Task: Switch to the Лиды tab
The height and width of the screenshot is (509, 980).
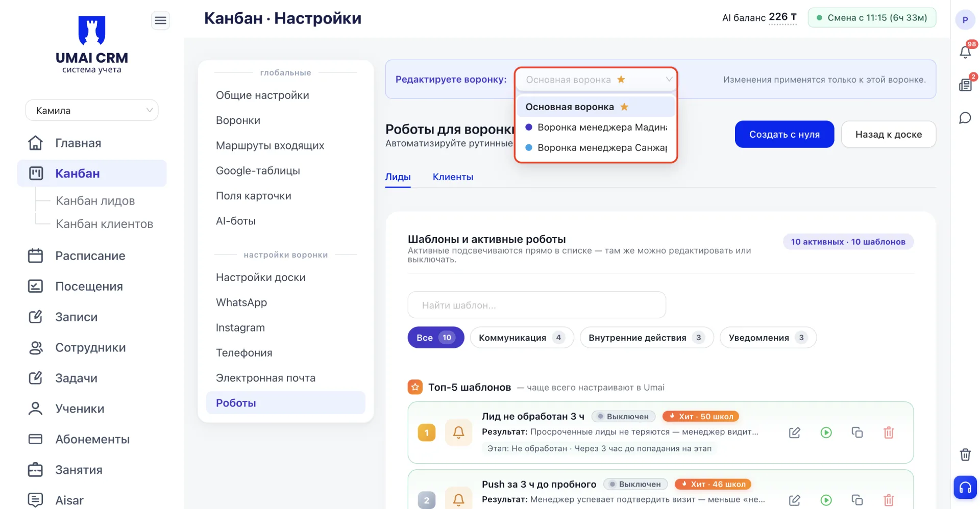Action: pyautogui.click(x=398, y=177)
